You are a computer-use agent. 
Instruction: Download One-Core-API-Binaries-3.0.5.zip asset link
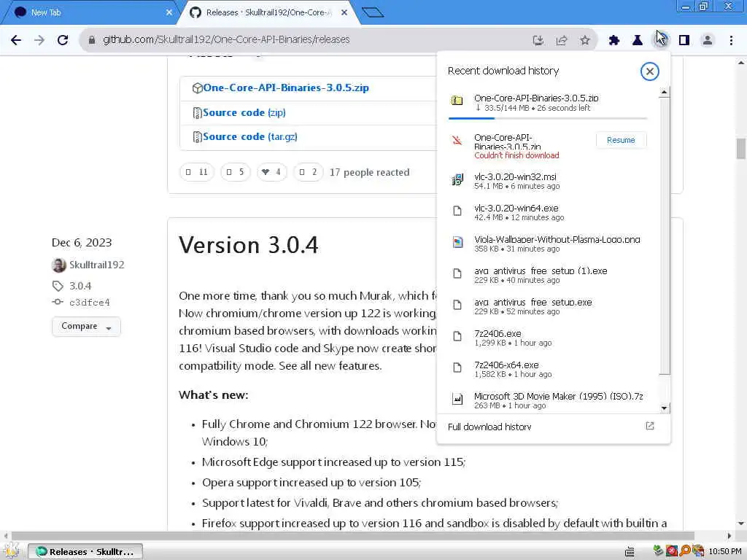click(x=286, y=87)
